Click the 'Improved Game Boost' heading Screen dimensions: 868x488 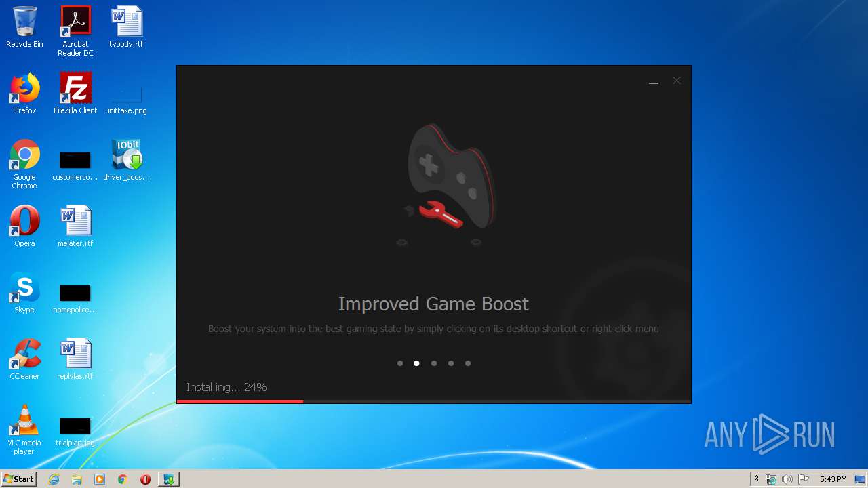point(433,304)
